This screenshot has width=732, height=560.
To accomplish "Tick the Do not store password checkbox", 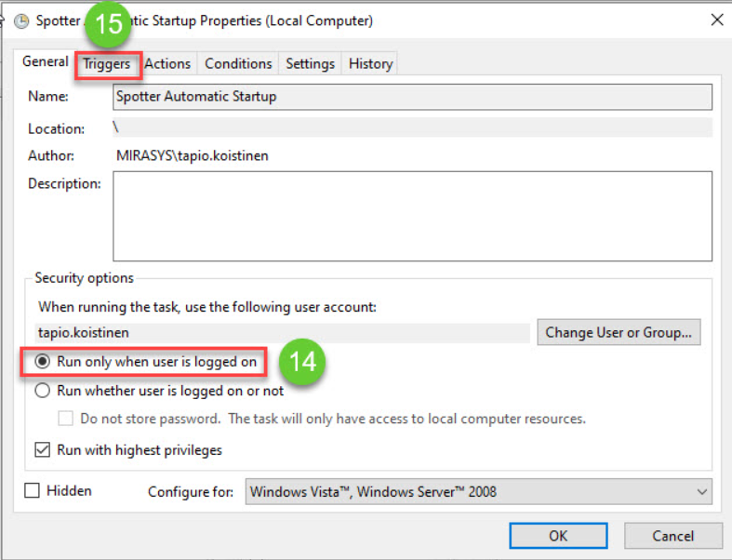I will pyautogui.click(x=66, y=419).
